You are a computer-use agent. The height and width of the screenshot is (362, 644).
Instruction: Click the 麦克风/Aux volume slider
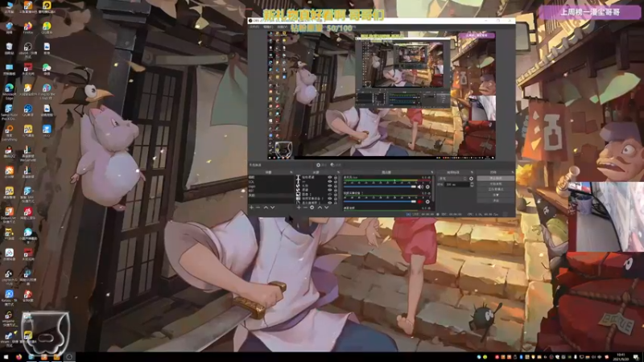click(380, 187)
